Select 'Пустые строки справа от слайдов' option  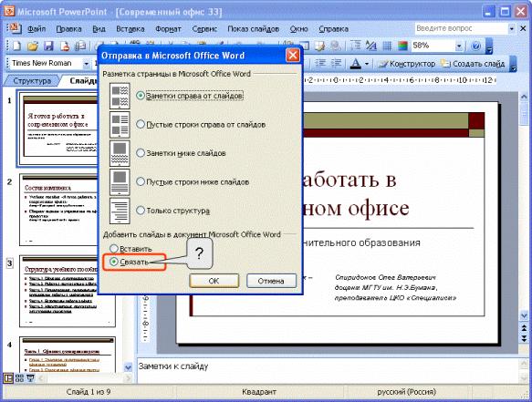click(141, 124)
